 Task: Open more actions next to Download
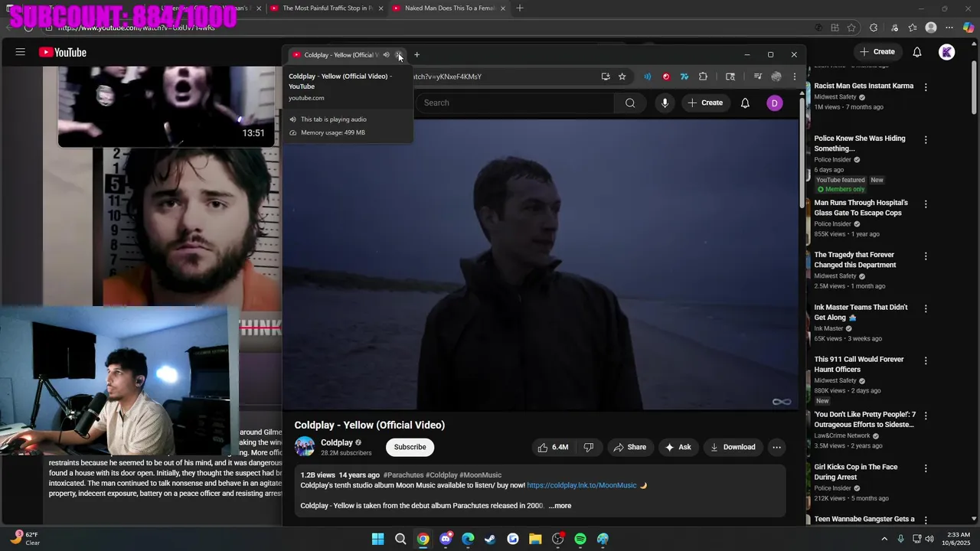(776, 447)
